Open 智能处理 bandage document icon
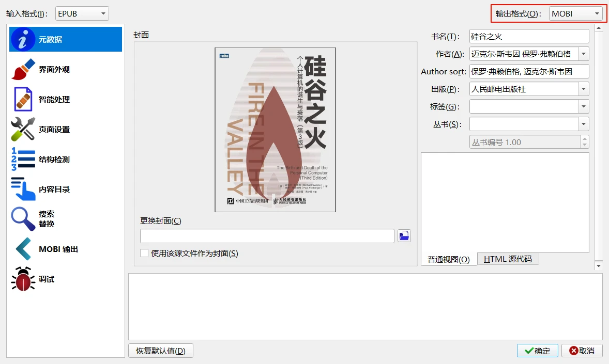Image resolution: width=609 pixels, height=364 pixels. 23,99
